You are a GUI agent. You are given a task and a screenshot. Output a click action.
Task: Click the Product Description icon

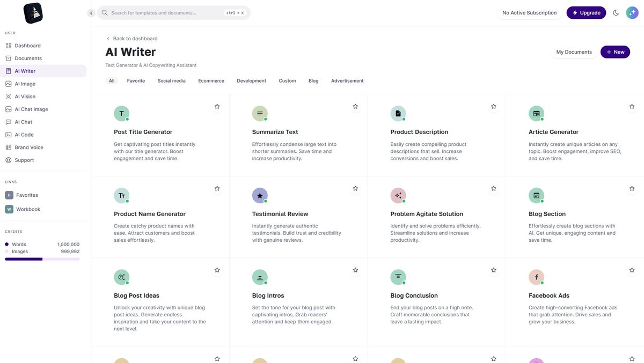tap(398, 114)
